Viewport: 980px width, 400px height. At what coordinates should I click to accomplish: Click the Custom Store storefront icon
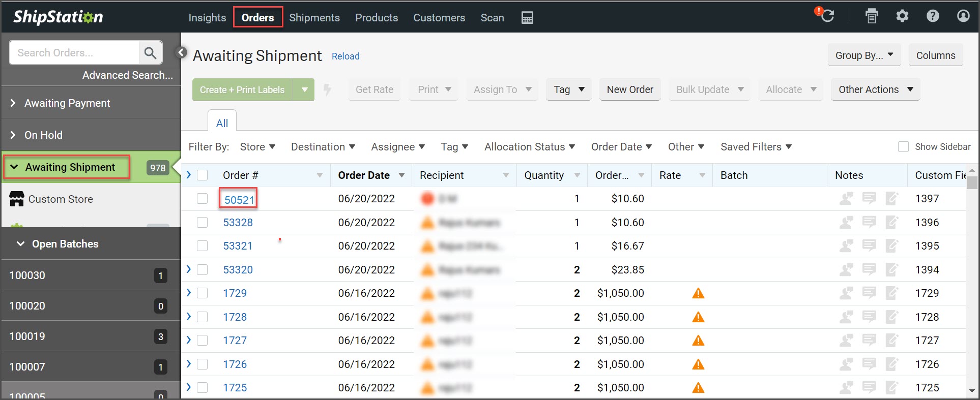click(17, 199)
